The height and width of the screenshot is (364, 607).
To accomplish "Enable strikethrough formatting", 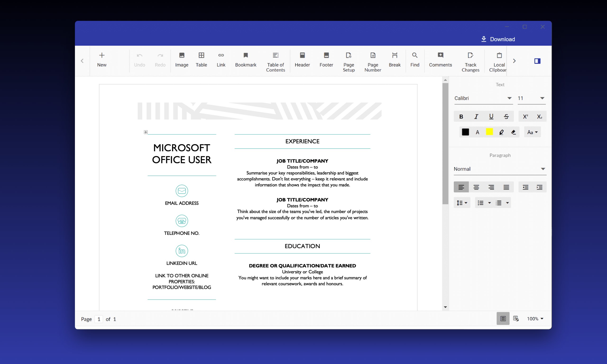I will click(506, 116).
